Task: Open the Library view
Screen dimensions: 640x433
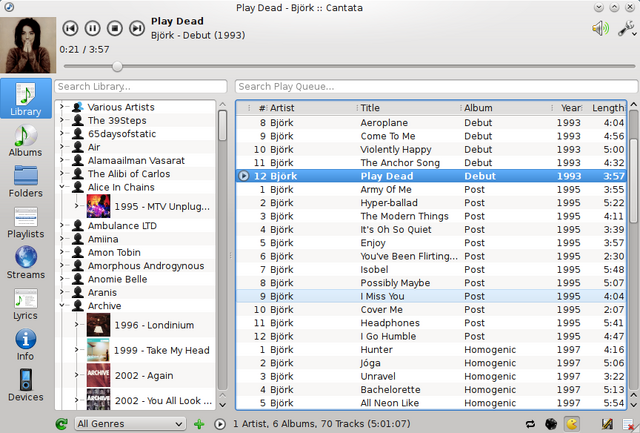Action: click(26, 99)
